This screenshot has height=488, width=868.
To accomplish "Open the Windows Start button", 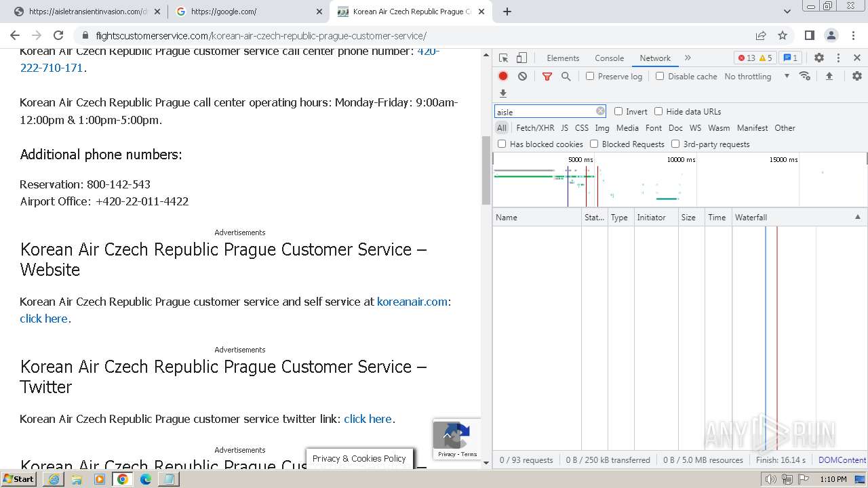I will pyautogui.click(x=19, y=479).
